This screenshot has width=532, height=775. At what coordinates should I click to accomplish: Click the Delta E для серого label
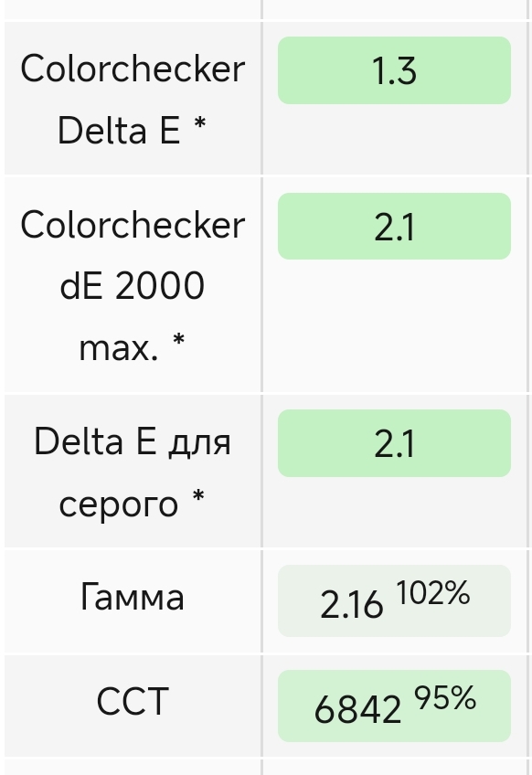[133, 472]
